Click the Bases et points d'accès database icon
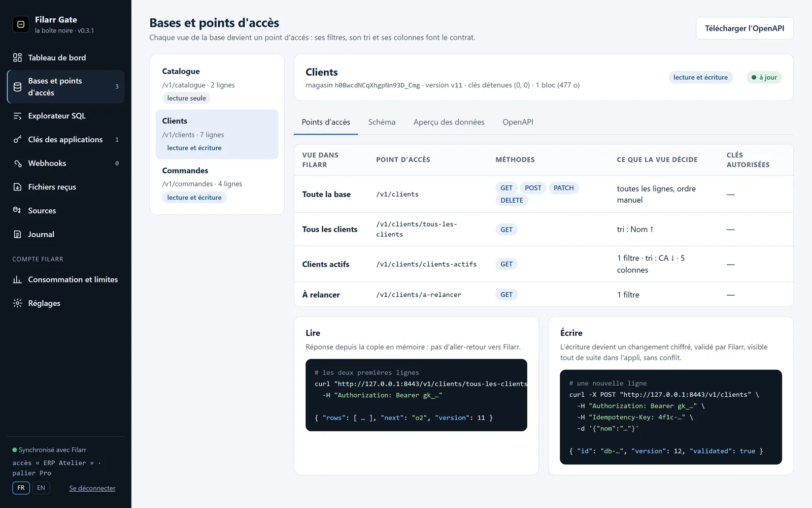Image resolution: width=812 pixels, height=508 pixels. (17, 87)
